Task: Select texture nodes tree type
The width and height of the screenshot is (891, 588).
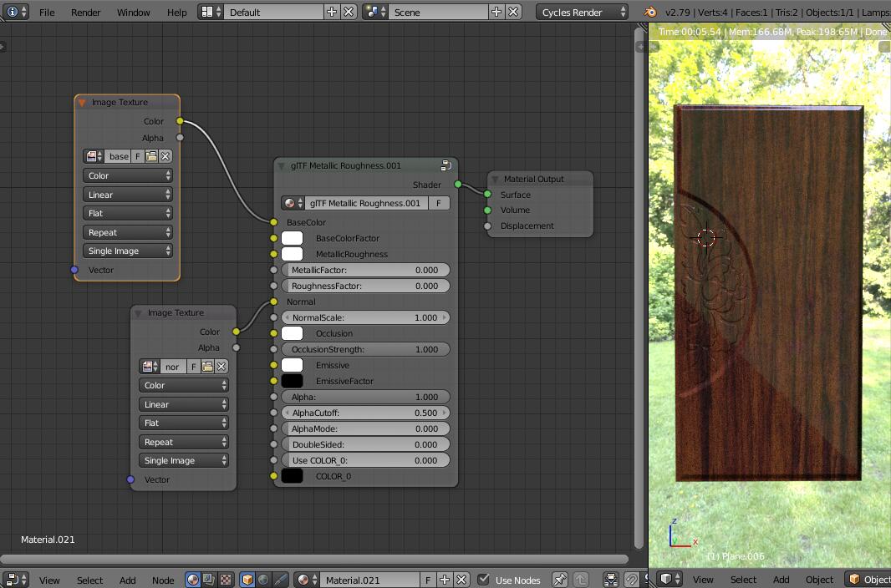Action: pos(226,580)
